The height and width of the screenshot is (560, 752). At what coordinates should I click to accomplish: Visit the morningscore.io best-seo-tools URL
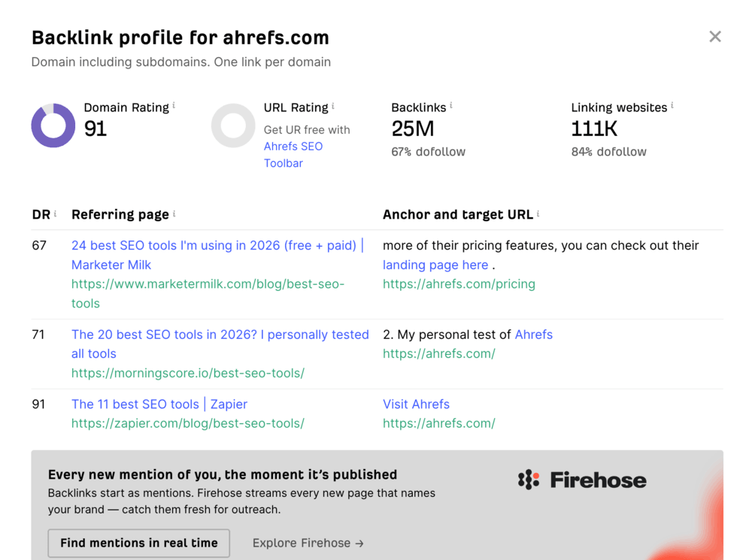pyautogui.click(x=187, y=373)
